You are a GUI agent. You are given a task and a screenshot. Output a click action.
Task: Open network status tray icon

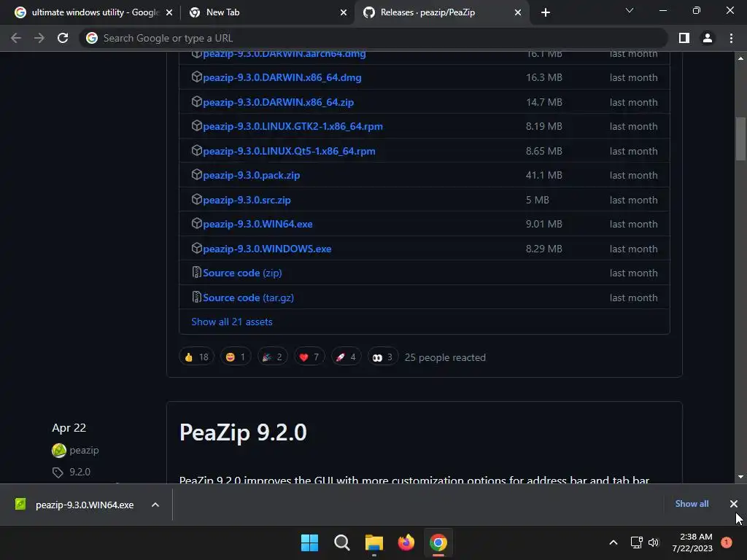tap(636, 542)
